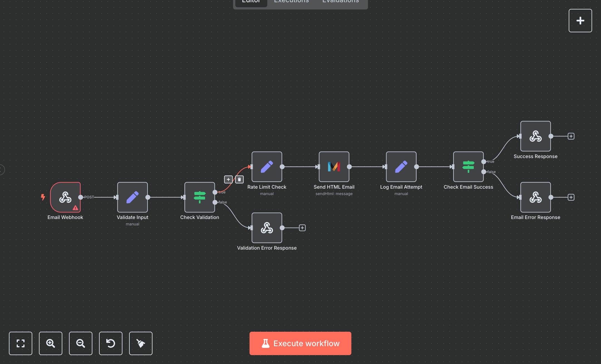Open the add node panel
This screenshot has width=601, height=364.
pos(580,20)
